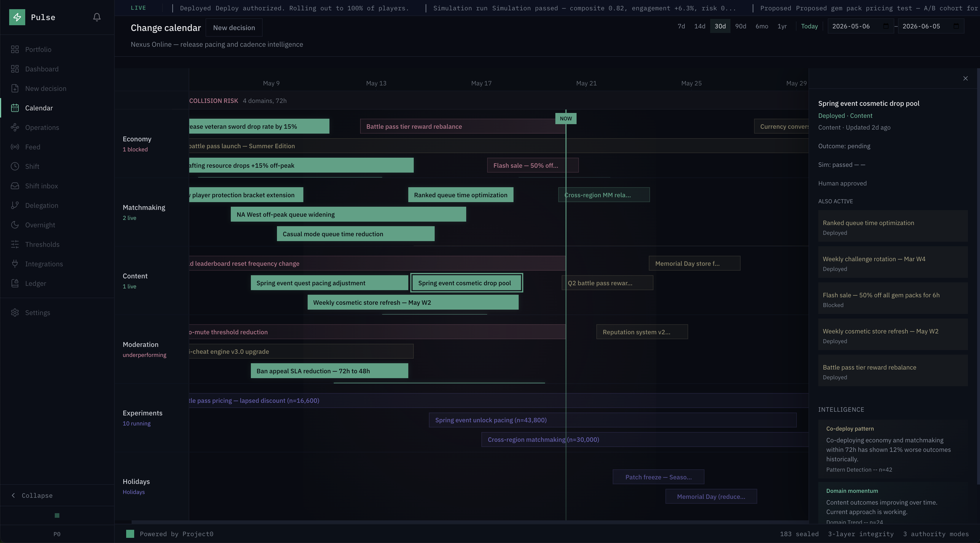Open Weekly challenge rotation Mar W4 card
The image size is (980, 543).
pyautogui.click(x=893, y=262)
